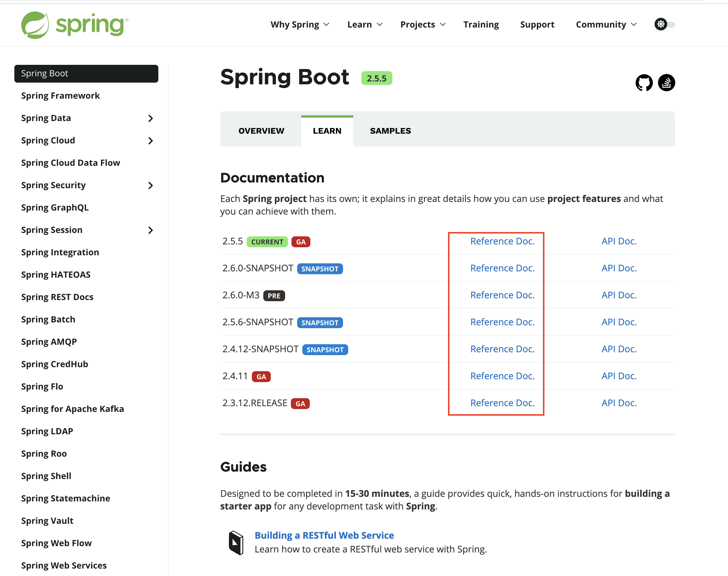Expand the Spring Security submenu chevron

[150, 186]
